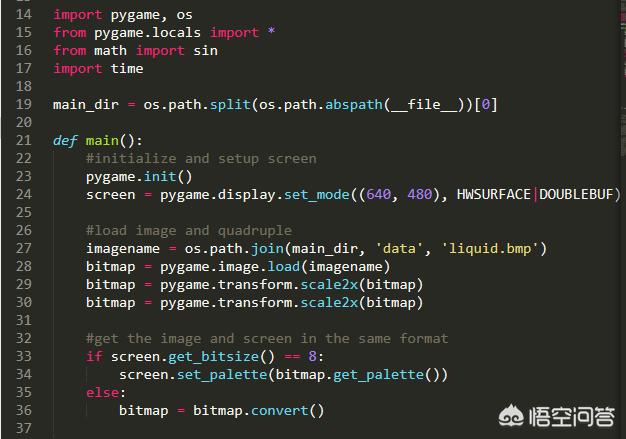Click 'from math import sin' line
The width and height of the screenshot is (626, 439).
click(135, 51)
